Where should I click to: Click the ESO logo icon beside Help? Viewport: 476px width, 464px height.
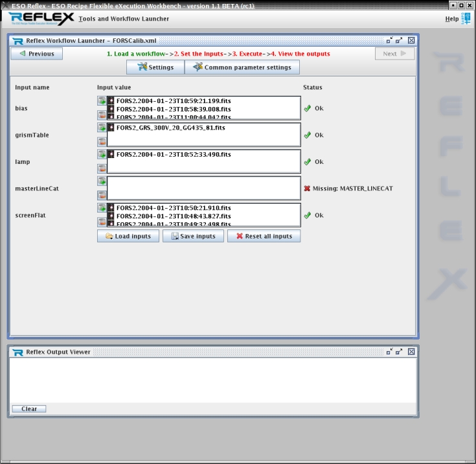466,19
